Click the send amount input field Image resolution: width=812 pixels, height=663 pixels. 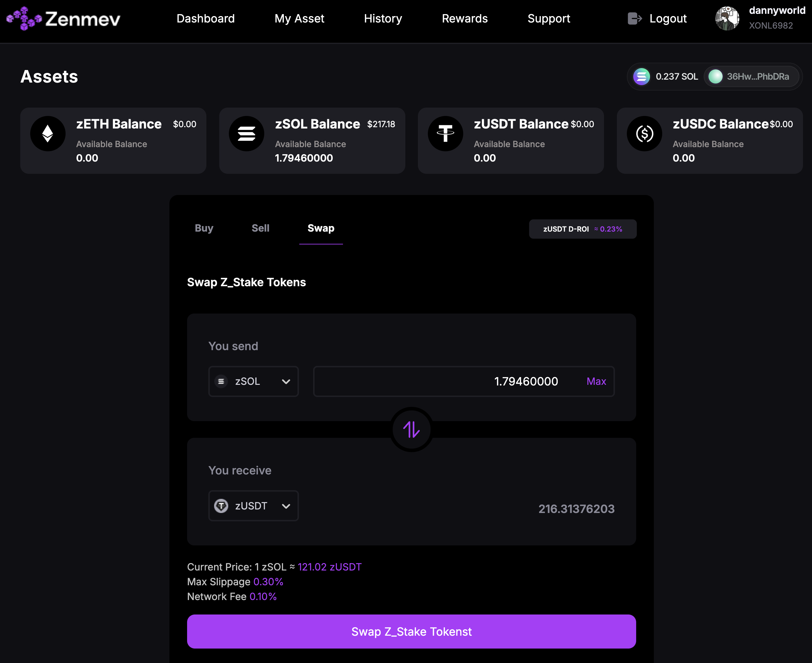[464, 382]
